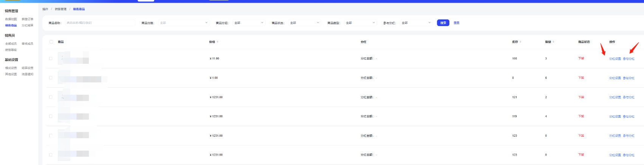Expand the 商品状态 filter dropdown
Image resolution: width=644 pixels, height=165 pixels.
(304, 23)
